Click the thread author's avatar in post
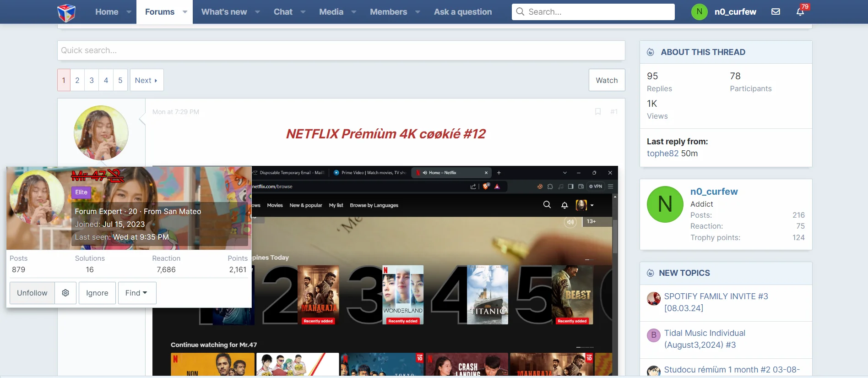Viewport: 868px width, 378px height. click(x=101, y=133)
